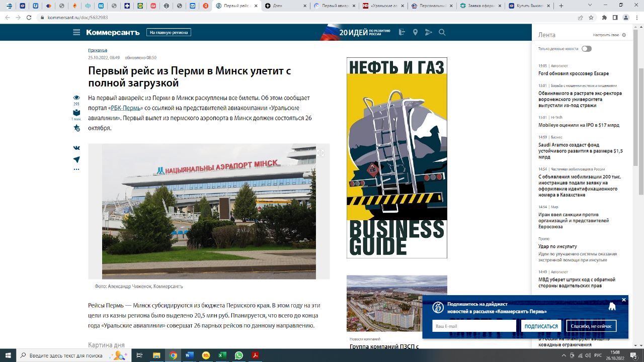Show hidden system tray icons
The height and width of the screenshot is (362, 644).
[564, 355]
